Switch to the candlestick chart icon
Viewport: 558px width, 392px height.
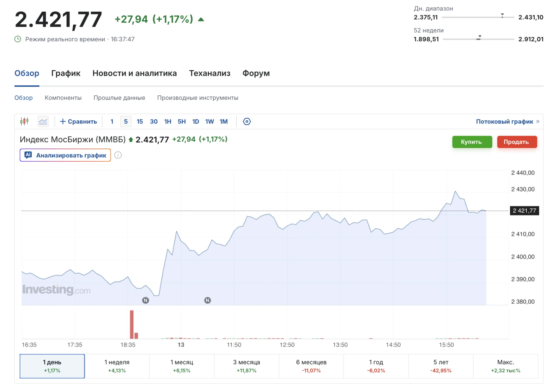pos(24,121)
